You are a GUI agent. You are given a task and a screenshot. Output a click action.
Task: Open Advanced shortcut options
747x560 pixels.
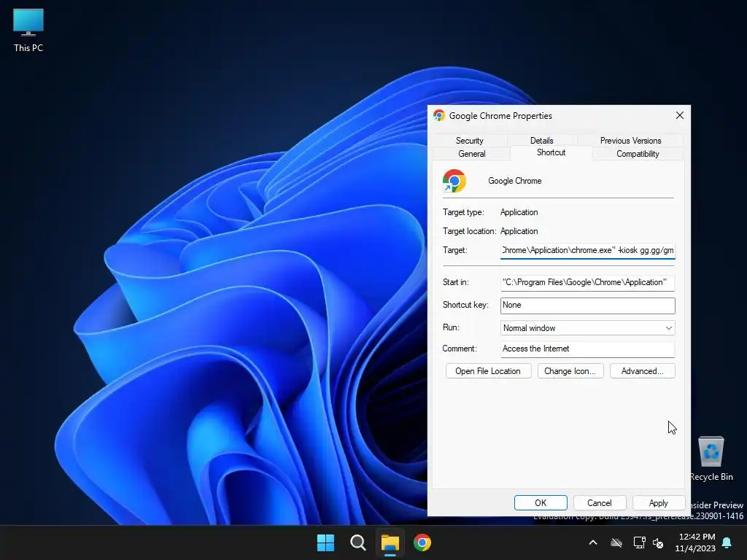[642, 371]
